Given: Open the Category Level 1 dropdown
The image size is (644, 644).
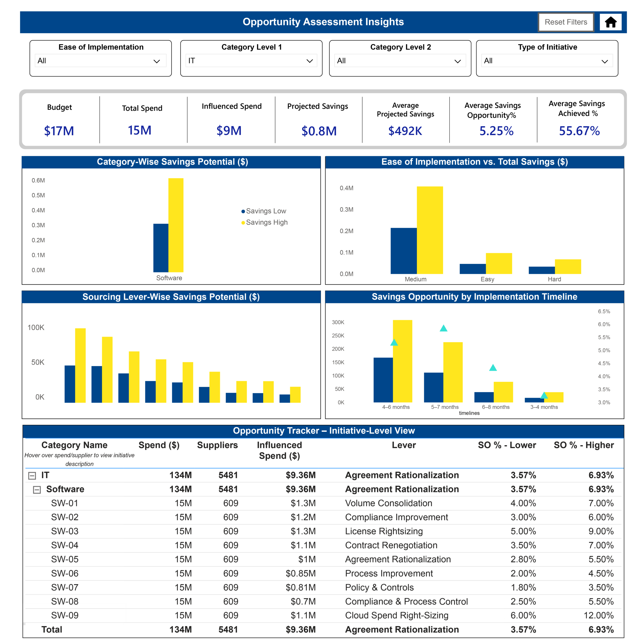Looking at the screenshot, I should point(251,61).
